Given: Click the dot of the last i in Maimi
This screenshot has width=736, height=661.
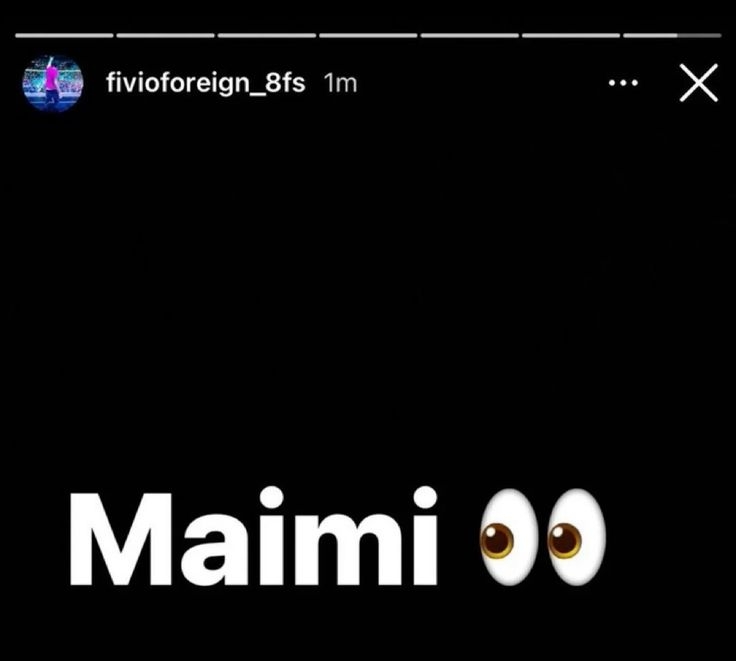Looking at the screenshot, I should click(425, 498).
